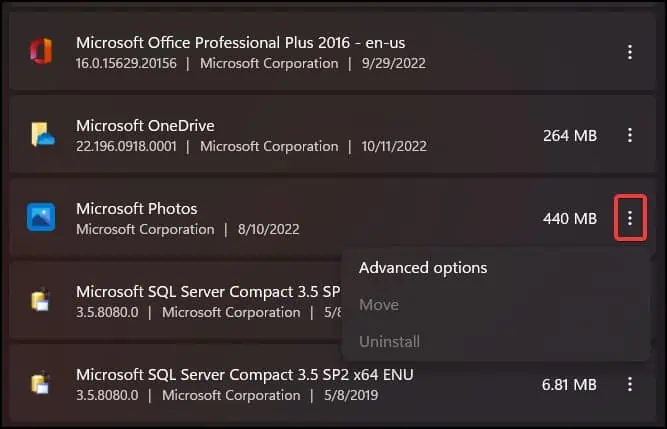Choose Advanced options from the context menu
667x429 pixels.
pos(423,268)
